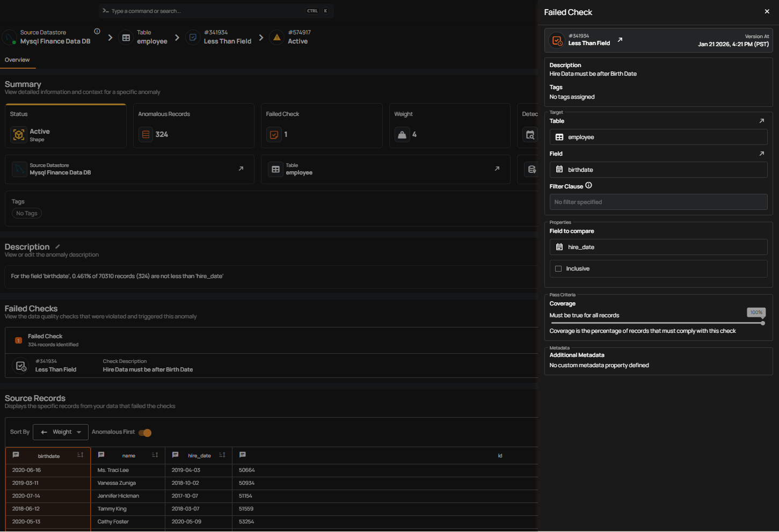
Task: Sort the name column via sort icon
Action: tap(155, 455)
